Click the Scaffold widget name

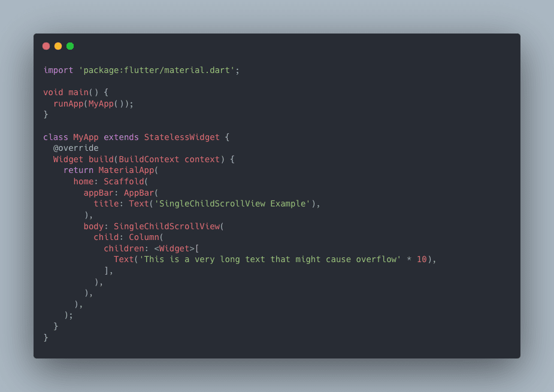pos(123,181)
